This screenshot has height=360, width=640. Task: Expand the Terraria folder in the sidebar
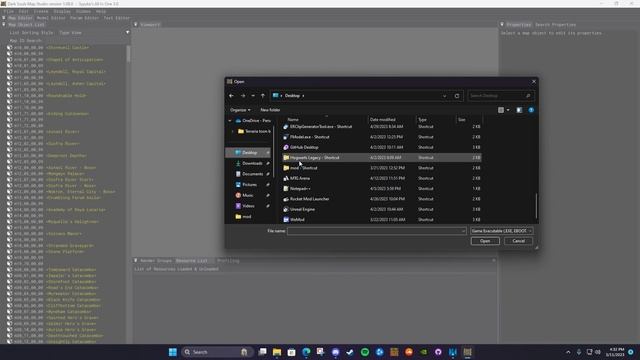(233, 131)
